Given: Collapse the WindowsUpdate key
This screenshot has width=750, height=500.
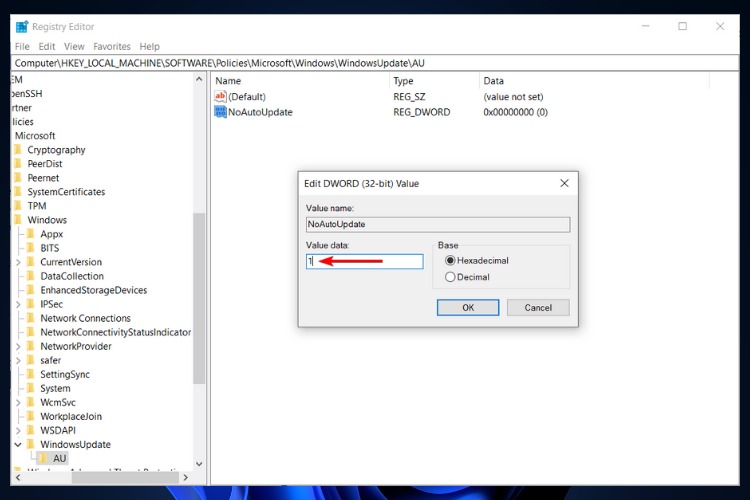Looking at the screenshot, I should tap(18, 444).
